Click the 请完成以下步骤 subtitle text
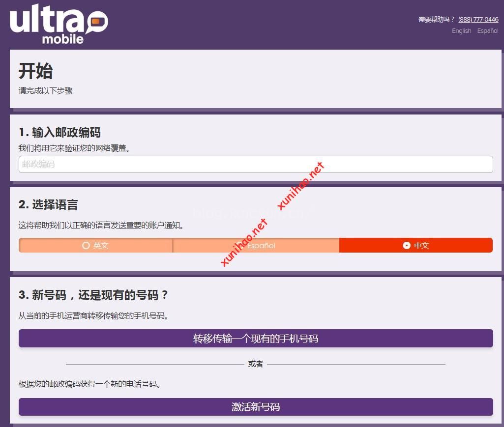Viewport: 504px width, 427px height. 46,91
